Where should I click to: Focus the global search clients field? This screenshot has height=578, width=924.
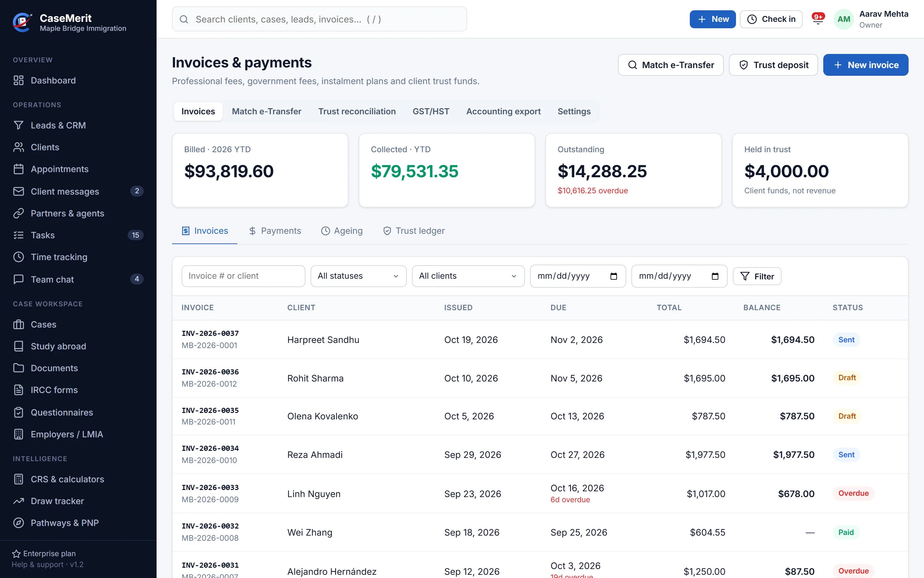click(x=319, y=19)
